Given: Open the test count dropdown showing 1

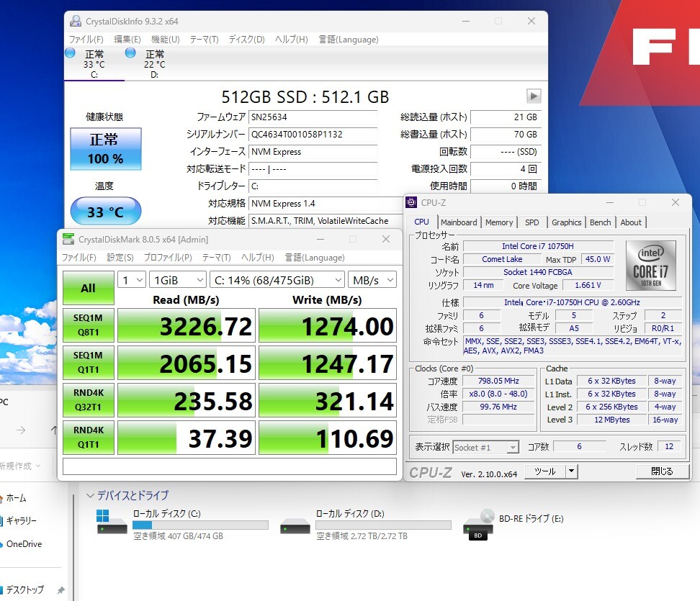Looking at the screenshot, I should click(132, 280).
